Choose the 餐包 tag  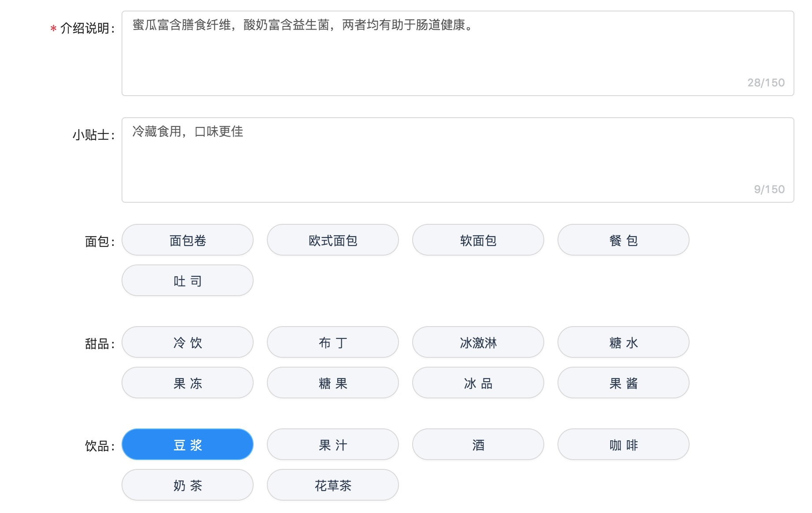624,240
